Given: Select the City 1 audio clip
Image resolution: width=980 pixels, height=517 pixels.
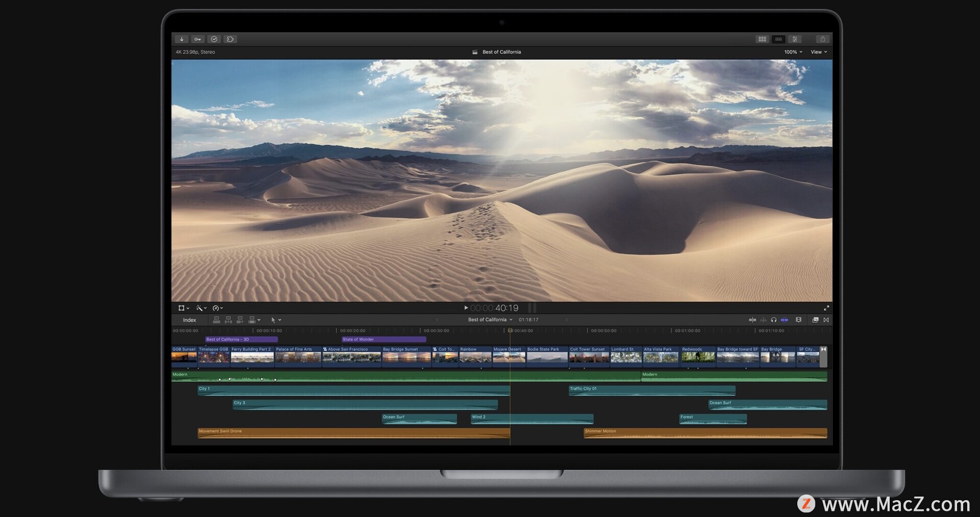Looking at the screenshot, I should click(x=354, y=390).
